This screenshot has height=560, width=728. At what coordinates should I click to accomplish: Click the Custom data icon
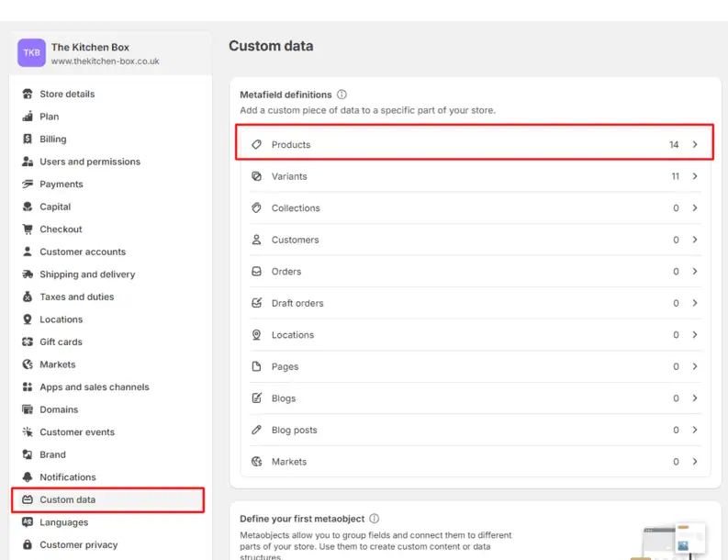pyautogui.click(x=28, y=499)
